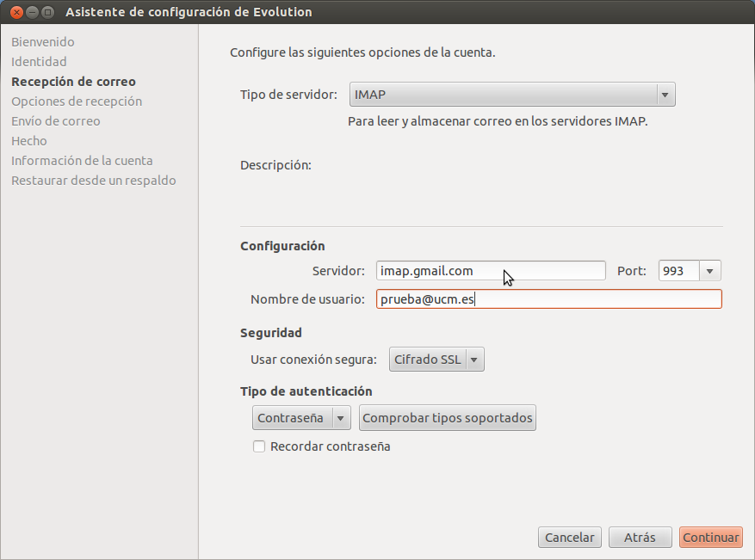Expand the Port dropdown arrow
Image resolution: width=755 pixels, height=560 pixels.
[x=709, y=271]
